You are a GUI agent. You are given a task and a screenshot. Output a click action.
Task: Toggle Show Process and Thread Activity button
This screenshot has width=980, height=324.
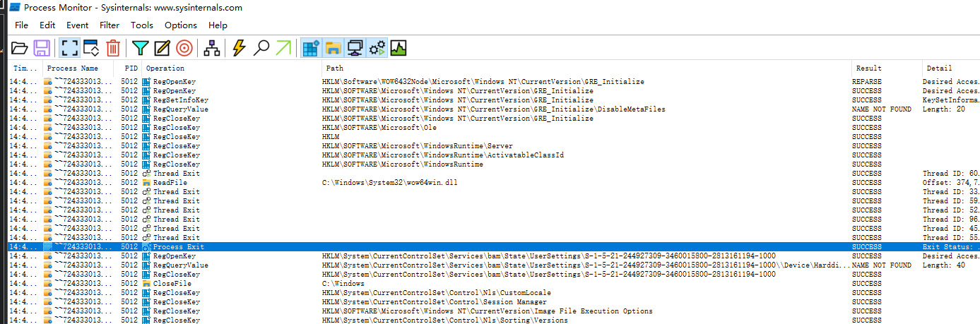377,48
